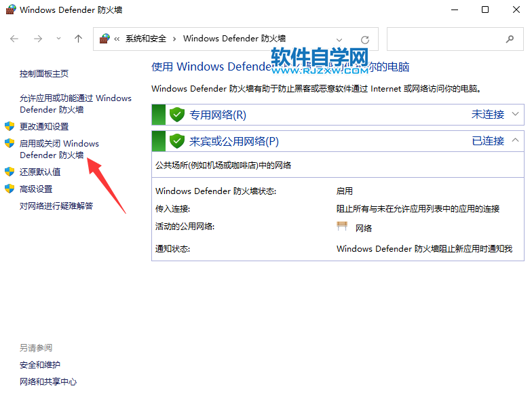Click the Windows Defender 防火墙阻止新应用时通知我 value

tap(425, 248)
